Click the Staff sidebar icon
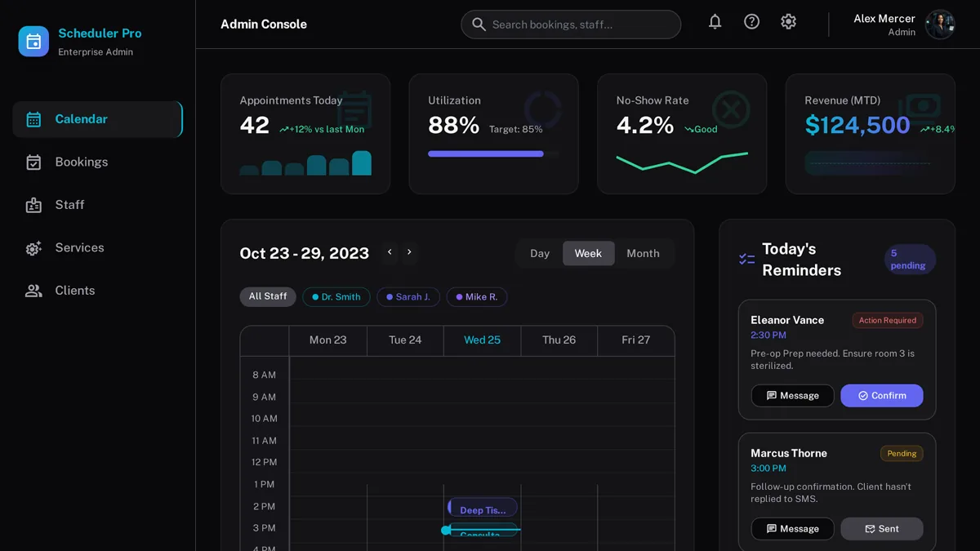The width and height of the screenshot is (980, 551). [x=33, y=205]
